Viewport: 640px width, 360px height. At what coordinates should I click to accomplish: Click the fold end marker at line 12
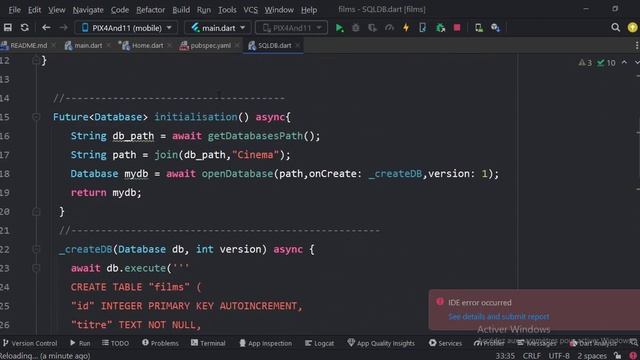[36, 61]
